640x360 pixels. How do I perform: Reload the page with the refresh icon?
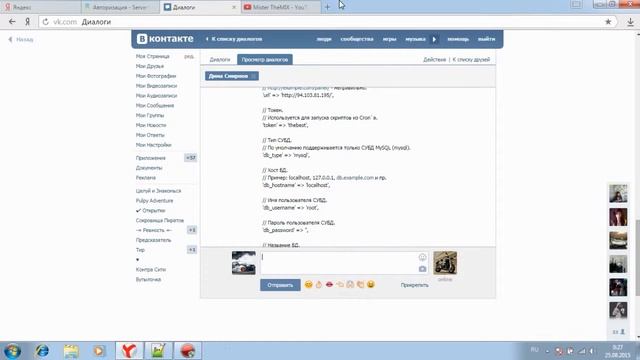[x=46, y=22]
